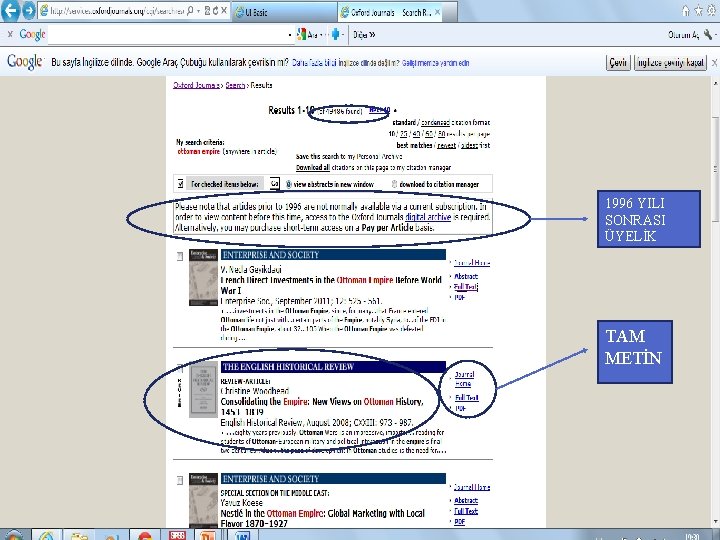Click Windows Start button
The height and width of the screenshot is (540, 720).
[14, 535]
